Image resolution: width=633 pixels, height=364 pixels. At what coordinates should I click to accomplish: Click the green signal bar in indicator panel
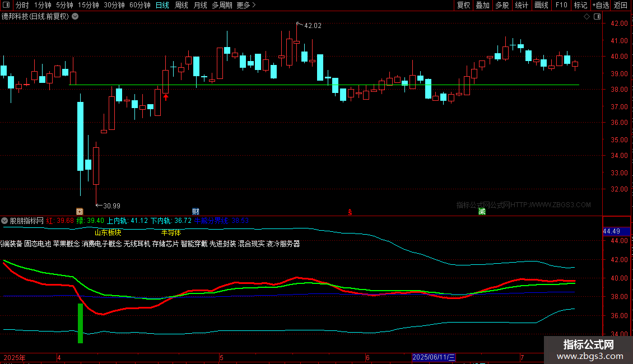80,323
